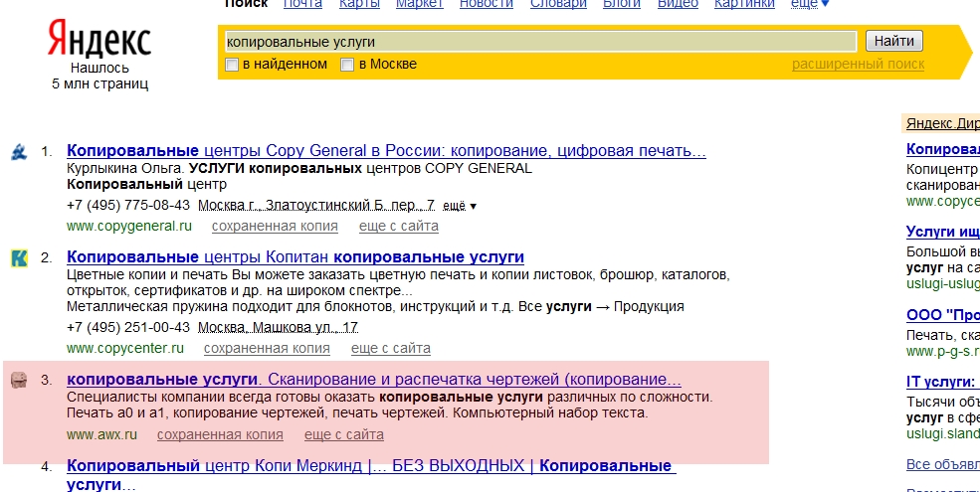This screenshot has height=492, width=980.
Task: Tick the "в найденном" checkbox
Action: coord(232,65)
